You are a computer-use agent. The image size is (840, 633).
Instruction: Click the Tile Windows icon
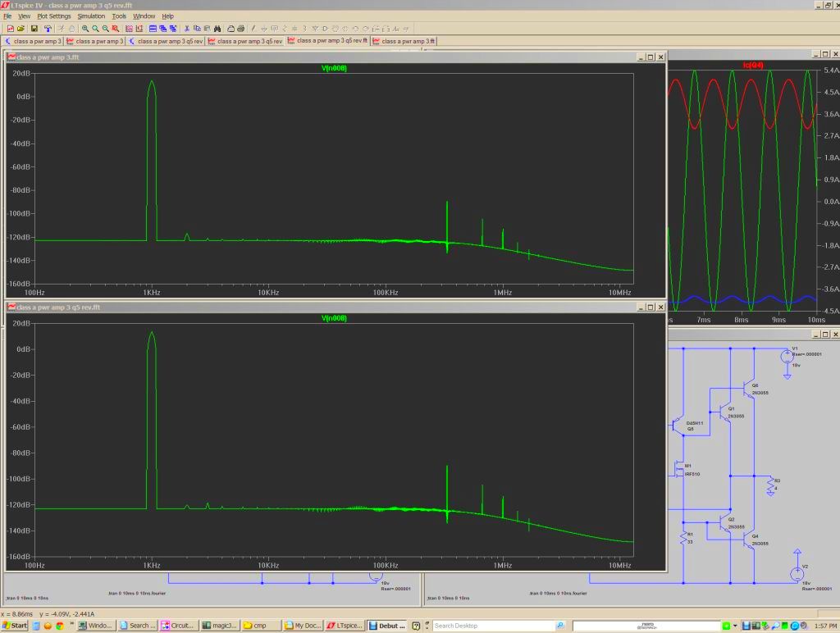coord(153,29)
